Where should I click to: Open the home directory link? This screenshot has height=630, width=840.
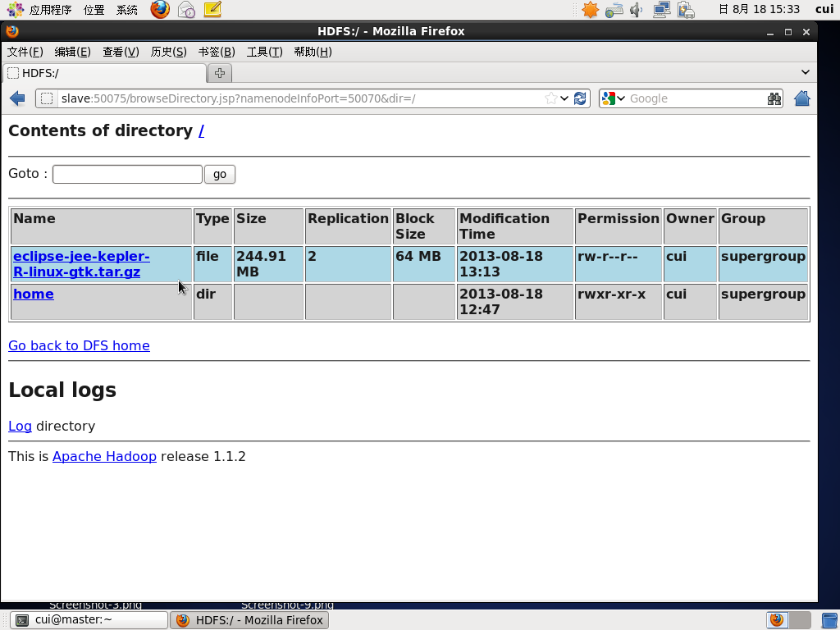(33, 294)
